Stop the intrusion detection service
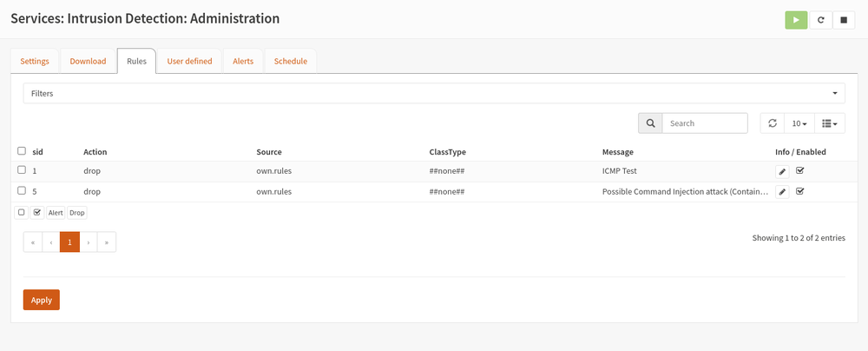This screenshot has height=351, width=868. (x=843, y=20)
